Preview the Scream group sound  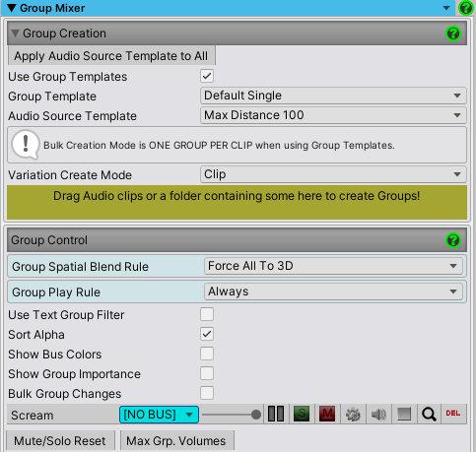tap(378, 415)
